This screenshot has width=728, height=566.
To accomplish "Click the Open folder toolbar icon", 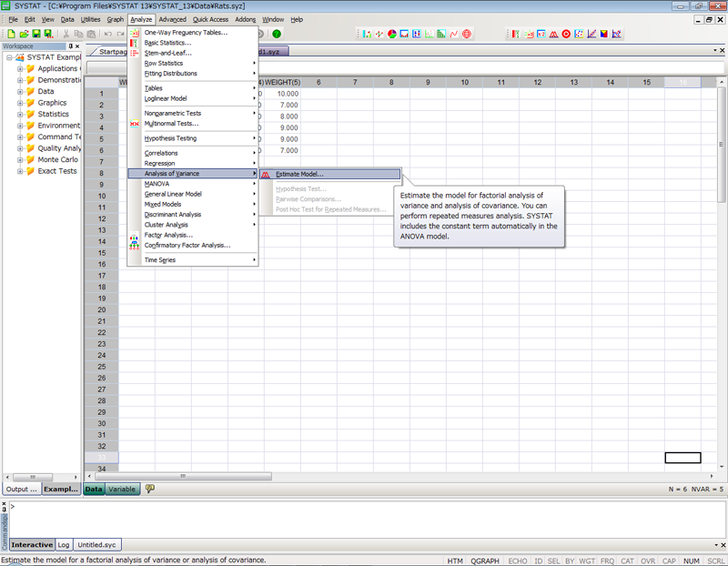I will click(24, 34).
